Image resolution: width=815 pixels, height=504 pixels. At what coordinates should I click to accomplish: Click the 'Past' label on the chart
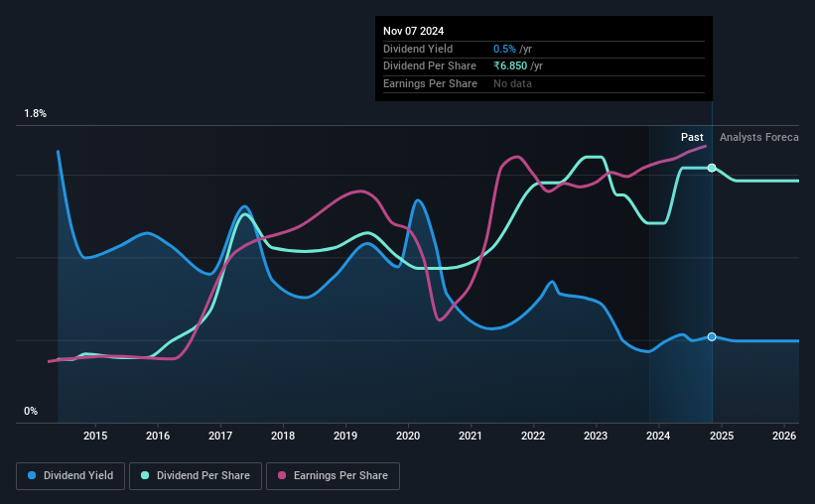pyautogui.click(x=692, y=137)
